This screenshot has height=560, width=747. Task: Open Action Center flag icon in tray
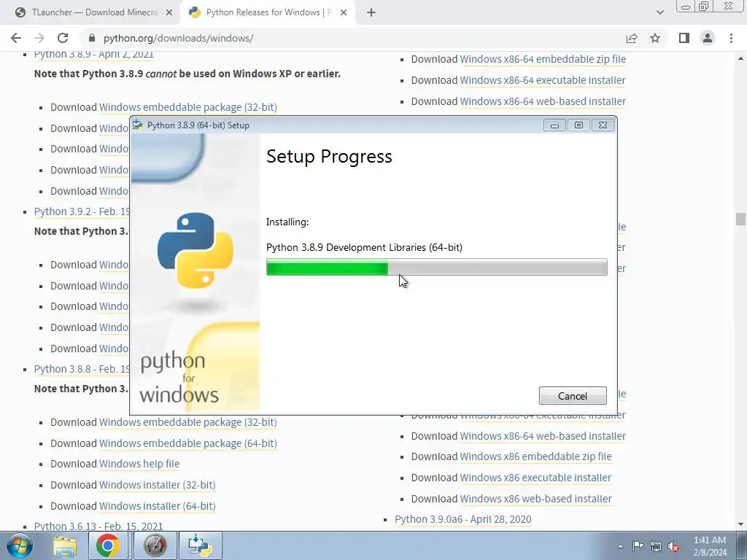click(x=638, y=546)
